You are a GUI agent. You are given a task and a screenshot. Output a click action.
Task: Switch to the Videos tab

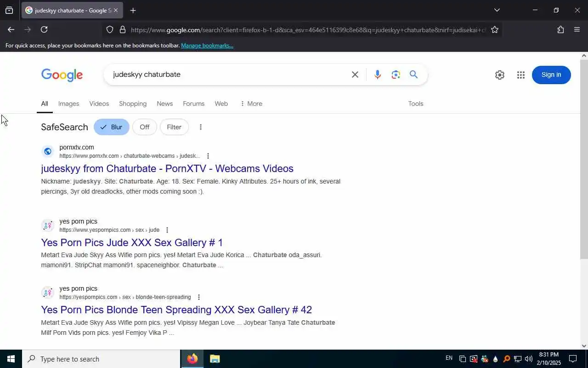point(99,103)
